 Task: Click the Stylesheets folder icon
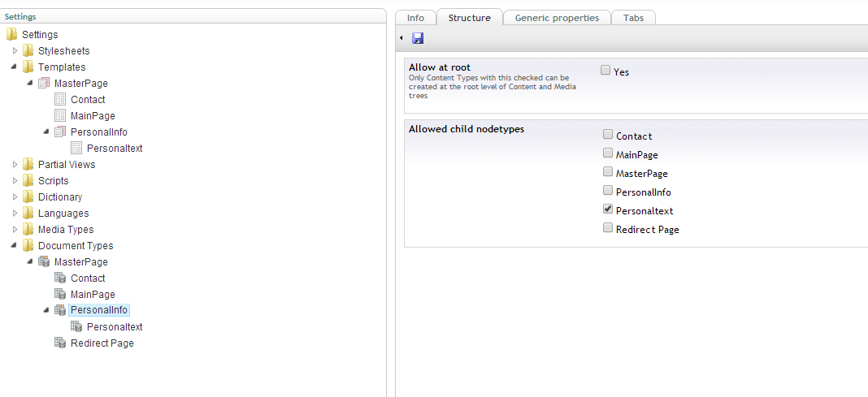coord(28,51)
